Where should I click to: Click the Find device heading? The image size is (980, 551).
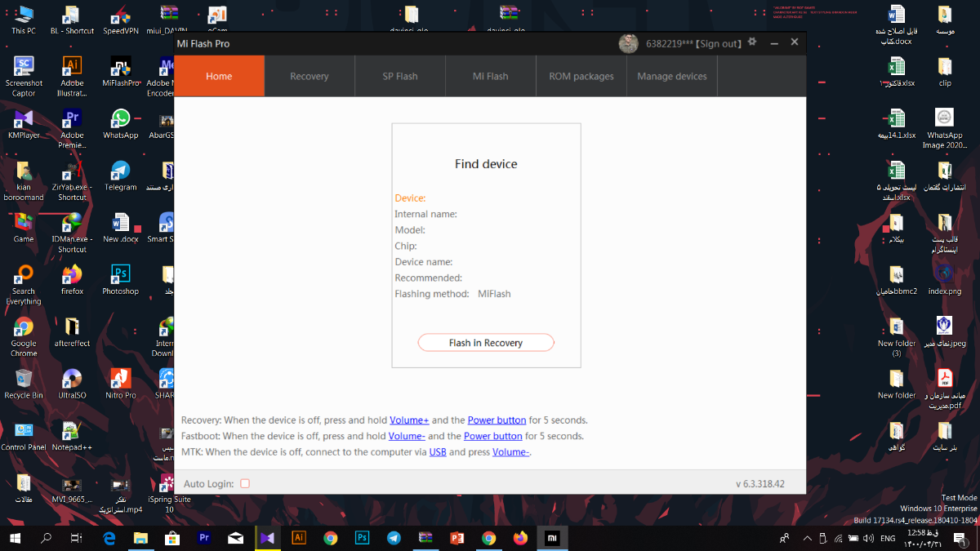coord(486,164)
